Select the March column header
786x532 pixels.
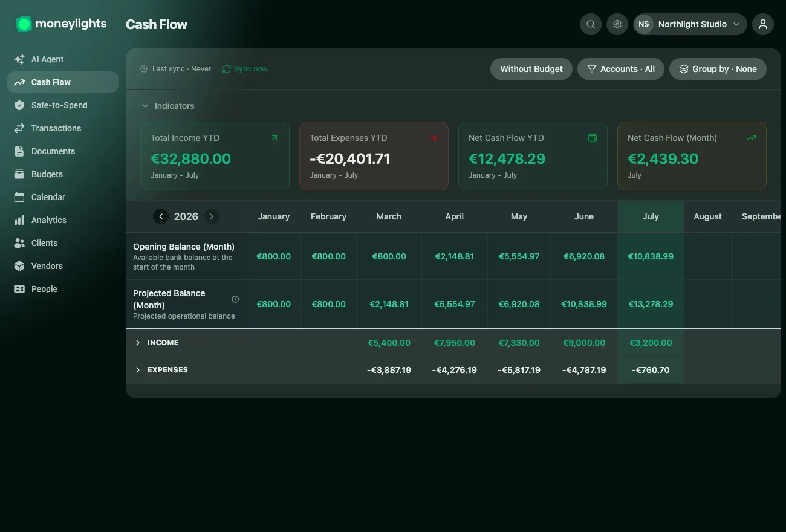[x=389, y=216]
